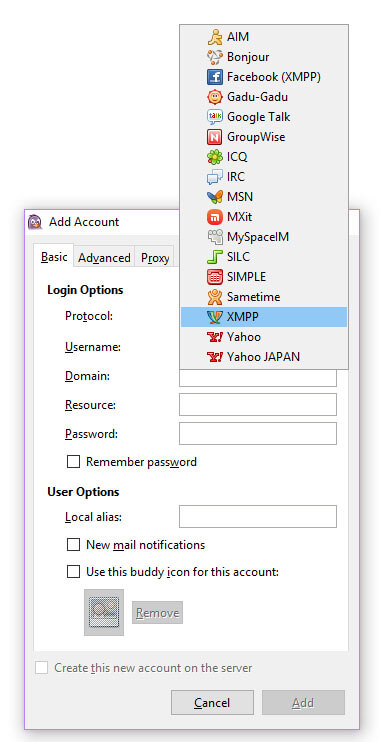Click the IRC chat bubbles icon
The width and height of the screenshot is (380, 742).
point(214,177)
